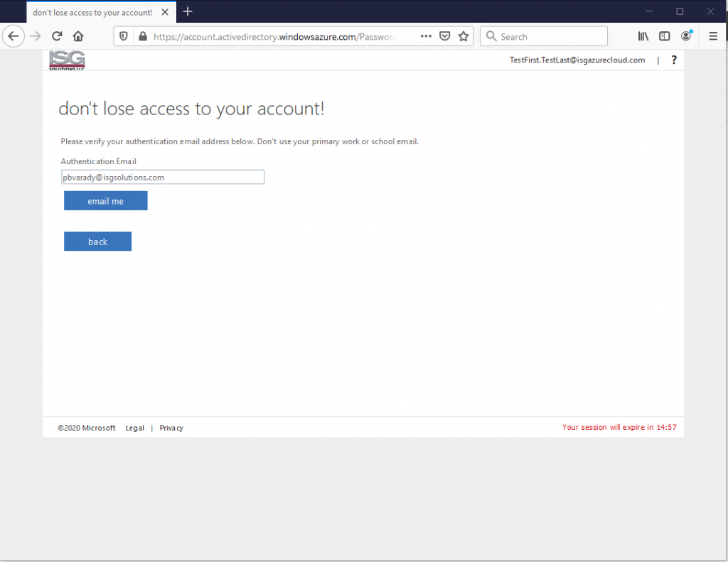Click the '©2020 Microsoft' footer text

[x=86, y=428]
